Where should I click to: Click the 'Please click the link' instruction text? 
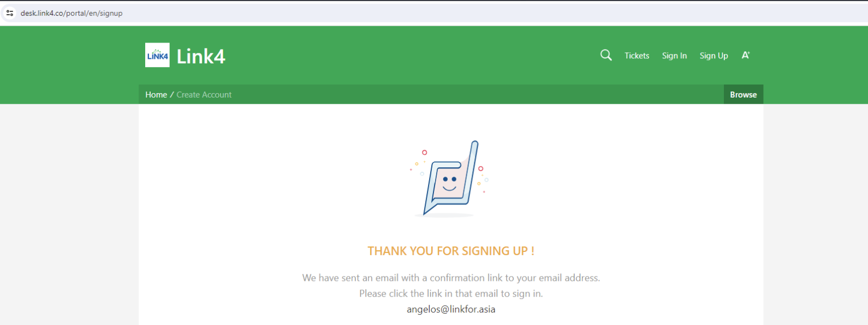point(451,293)
